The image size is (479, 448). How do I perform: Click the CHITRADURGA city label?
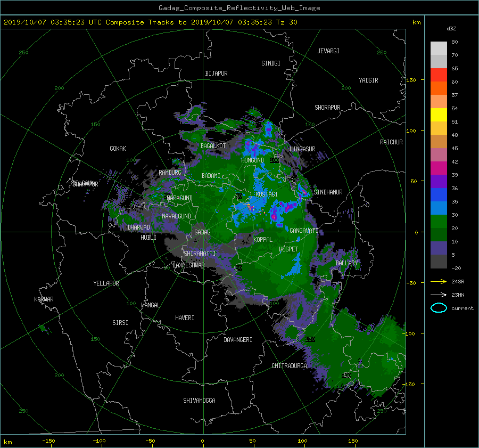[289, 366]
